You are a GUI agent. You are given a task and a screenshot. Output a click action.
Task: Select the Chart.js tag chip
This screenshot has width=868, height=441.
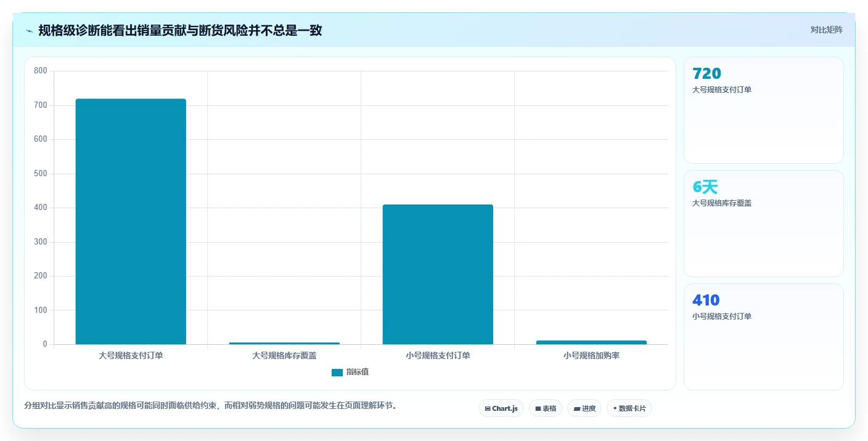click(501, 408)
